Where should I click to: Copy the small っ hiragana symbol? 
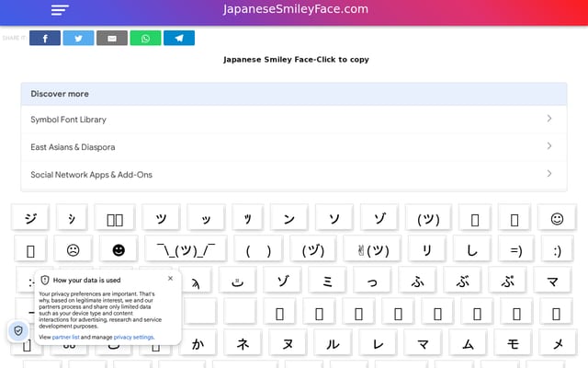[x=372, y=281]
